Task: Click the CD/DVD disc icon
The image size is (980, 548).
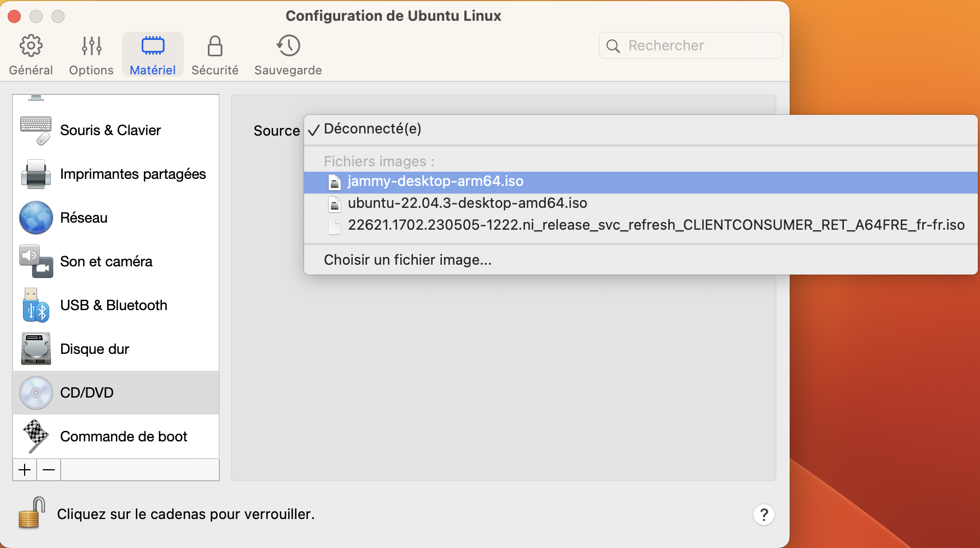Action: (36, 393)
